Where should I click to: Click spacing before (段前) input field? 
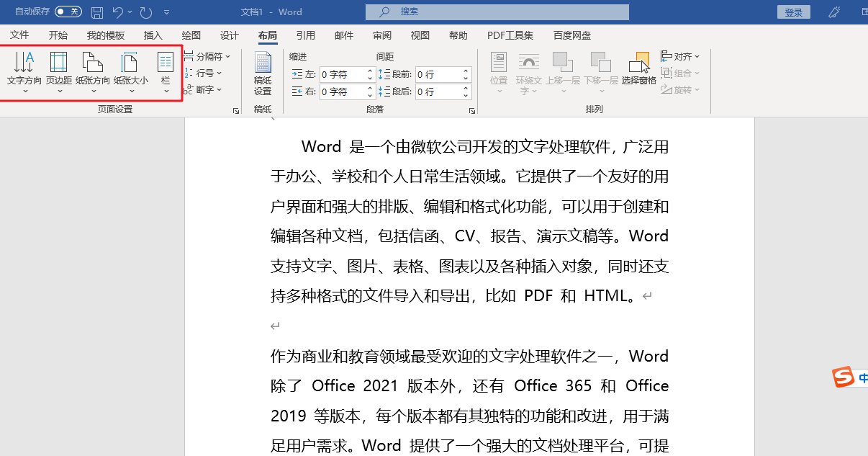click(438, 74)
